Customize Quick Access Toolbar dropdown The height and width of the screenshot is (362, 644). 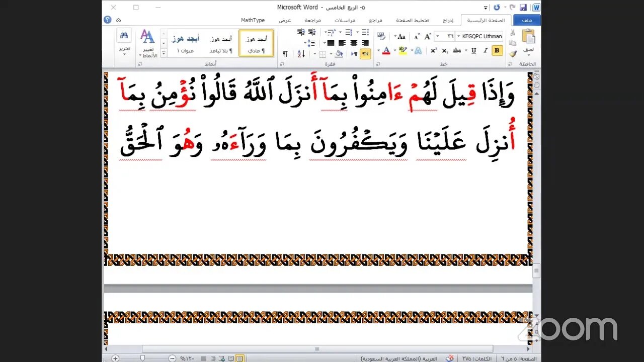pyautogui.click(x=486, y=8)
